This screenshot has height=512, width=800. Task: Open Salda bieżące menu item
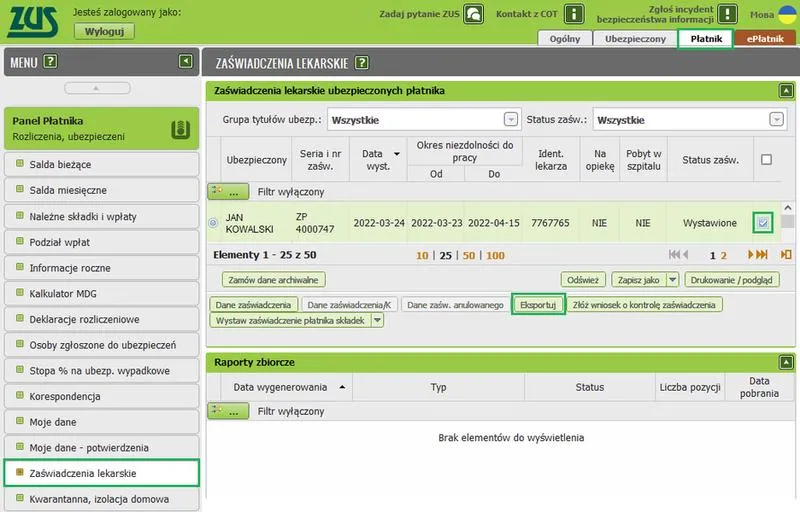click(x=102, y=164)
